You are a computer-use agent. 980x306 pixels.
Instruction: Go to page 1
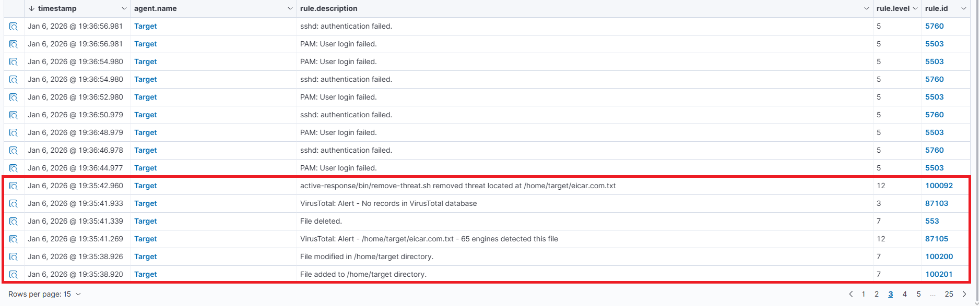(864, 294)
